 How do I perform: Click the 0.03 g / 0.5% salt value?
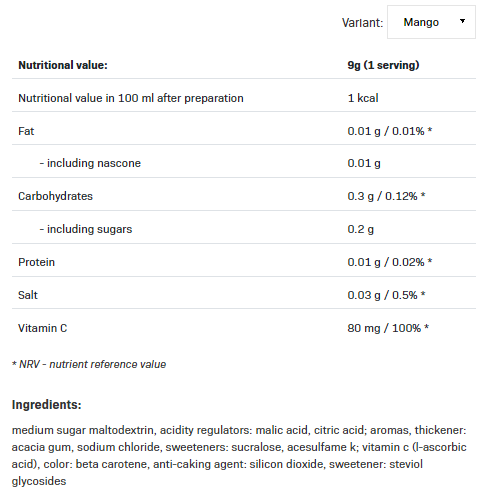click(x=386, y=295)
